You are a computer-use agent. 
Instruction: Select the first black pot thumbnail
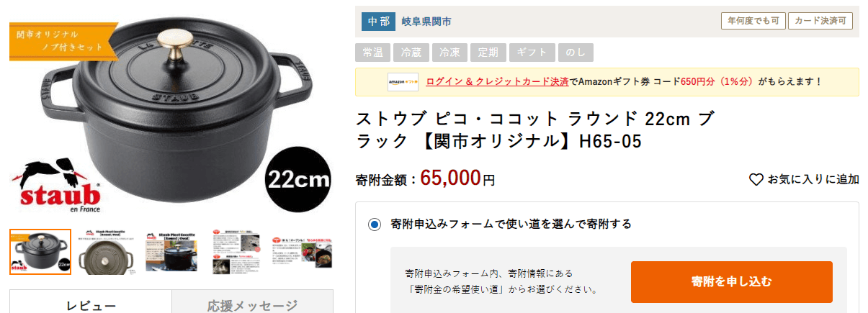(40, 252)
